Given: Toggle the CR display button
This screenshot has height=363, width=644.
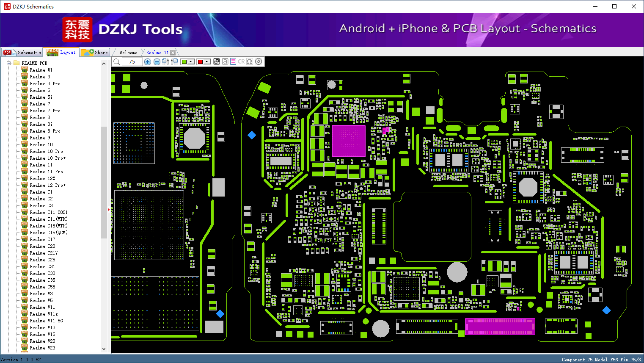Looking at the screenshot, I should (241, 61).
